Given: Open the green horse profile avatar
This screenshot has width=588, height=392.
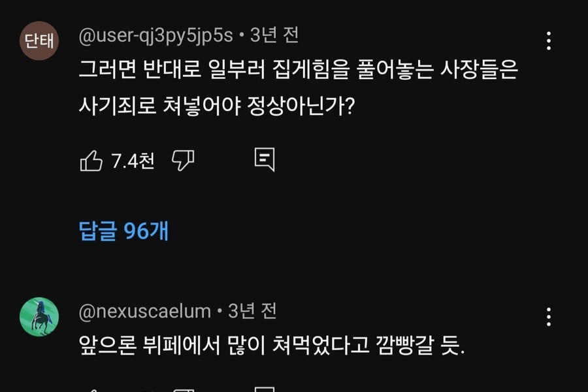Looking at the screenshot, I should [39, 317].
